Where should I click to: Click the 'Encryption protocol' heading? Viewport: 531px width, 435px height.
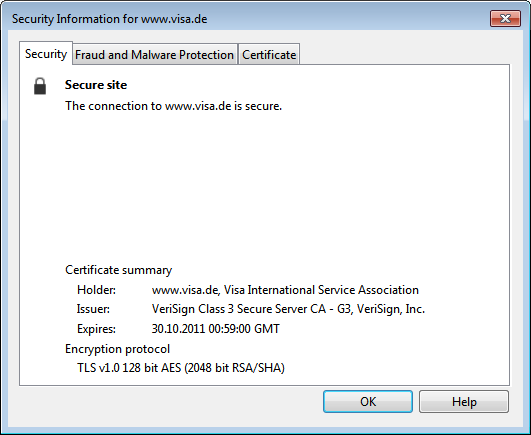point(118,349)
